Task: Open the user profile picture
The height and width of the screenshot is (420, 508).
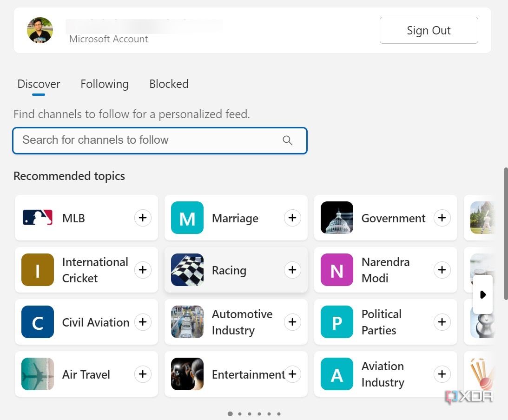Action: pyautogui.click(x=40, y=30)
